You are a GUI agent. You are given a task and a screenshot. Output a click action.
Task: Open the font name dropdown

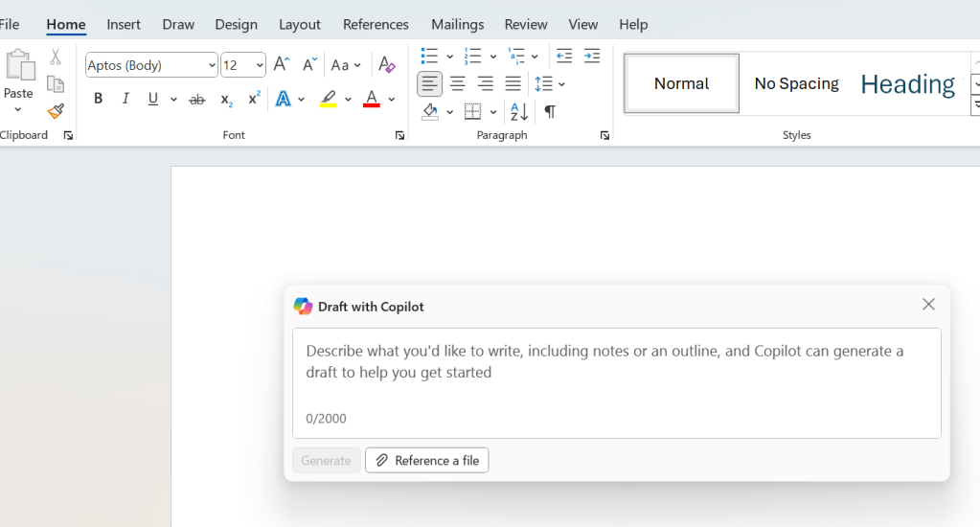212,65
